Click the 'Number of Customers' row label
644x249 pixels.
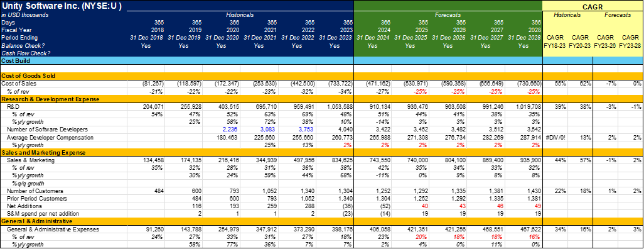pyautogui.click(x=35, y=191)
